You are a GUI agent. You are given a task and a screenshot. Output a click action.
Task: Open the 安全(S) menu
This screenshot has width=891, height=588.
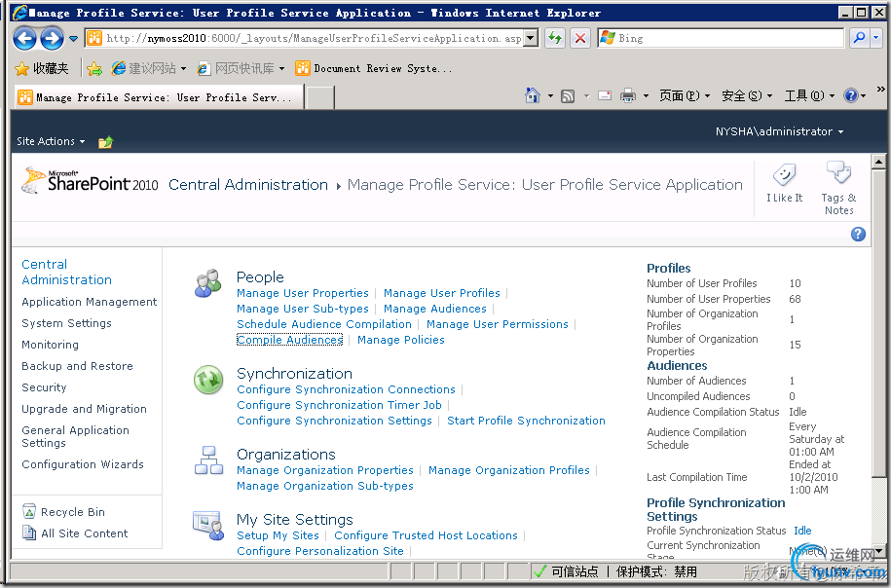(x=747, y=95)
